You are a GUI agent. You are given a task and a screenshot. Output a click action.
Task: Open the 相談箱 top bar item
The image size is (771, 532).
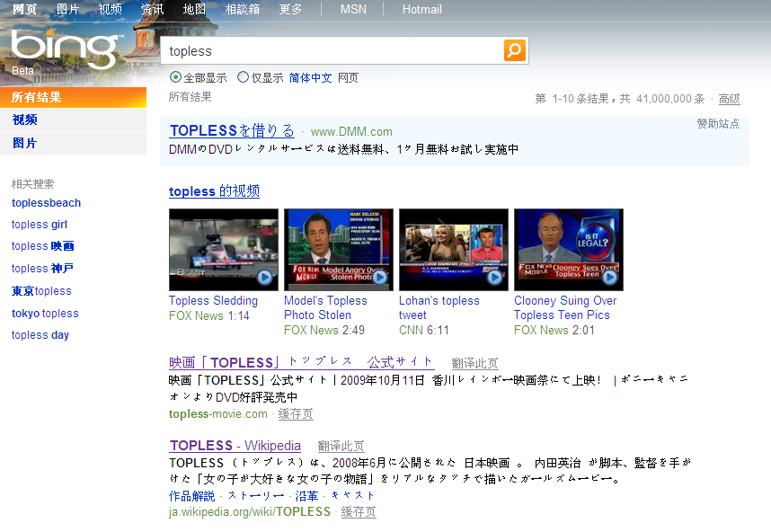(243, 9)
